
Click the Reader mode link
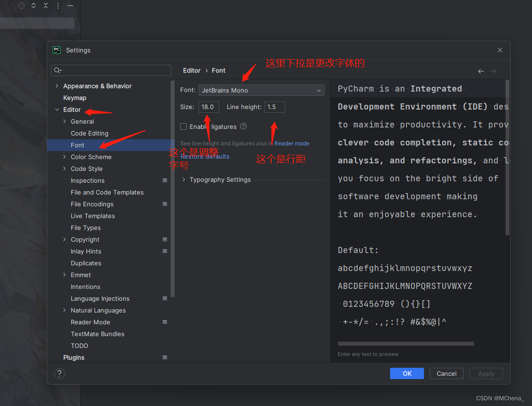[292, 144]
